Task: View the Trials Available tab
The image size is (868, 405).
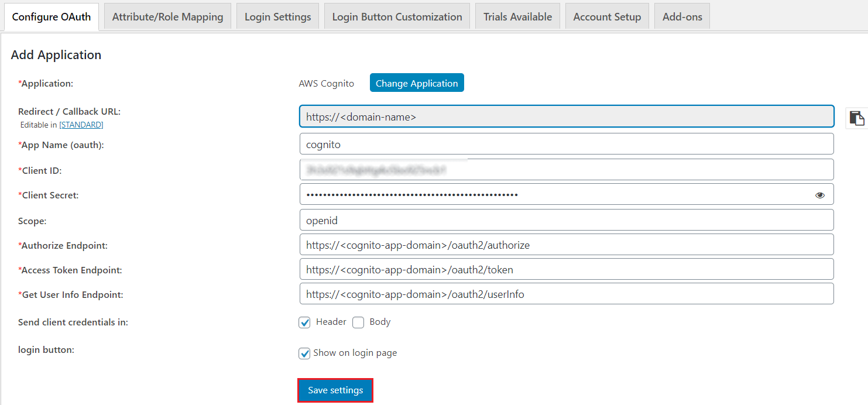Action: click(517, 16)
